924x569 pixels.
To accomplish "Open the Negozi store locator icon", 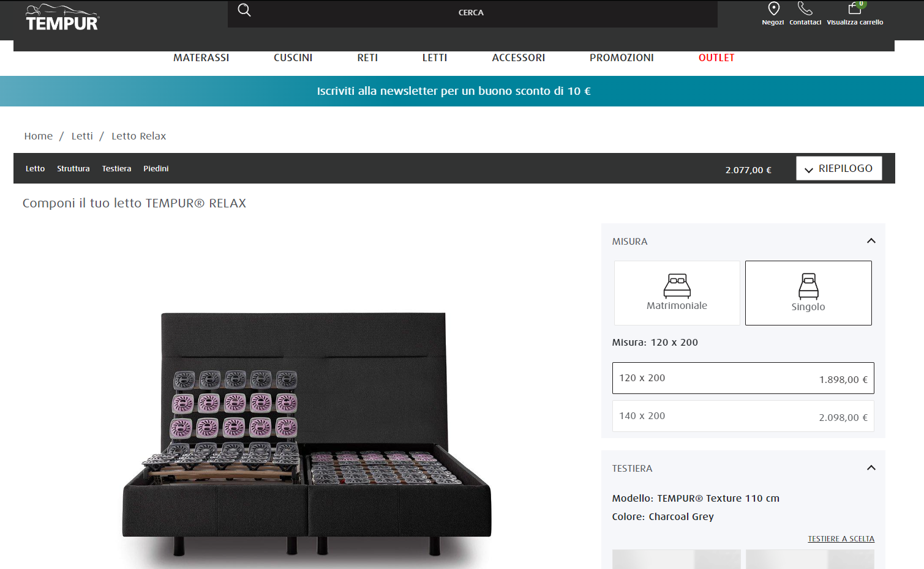I will 773,9.
